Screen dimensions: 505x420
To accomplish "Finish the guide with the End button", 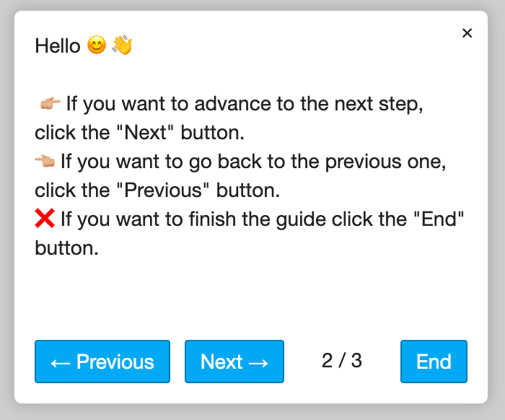I will [434, 362].
